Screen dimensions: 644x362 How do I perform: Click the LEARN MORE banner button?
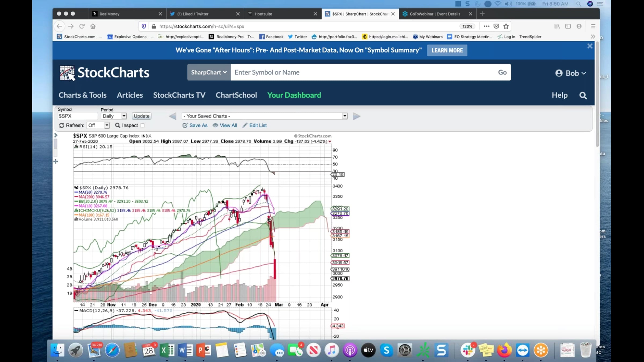[x=447, y=50]
